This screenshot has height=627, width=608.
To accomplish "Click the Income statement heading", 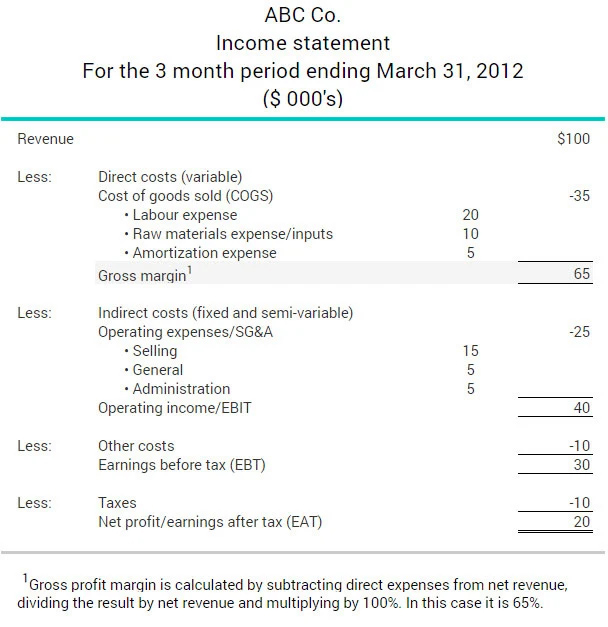I will coord(302,44).
